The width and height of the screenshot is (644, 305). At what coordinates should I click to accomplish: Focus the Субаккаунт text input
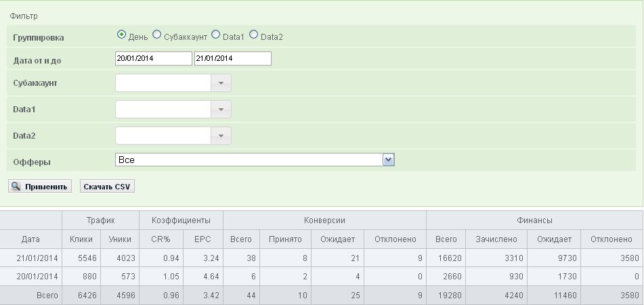[163, 83]
